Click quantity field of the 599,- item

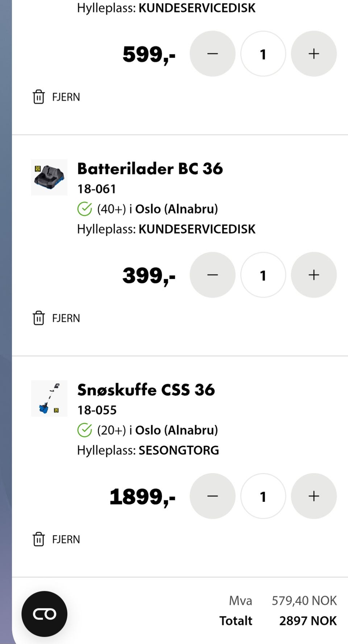click(263, 54)
